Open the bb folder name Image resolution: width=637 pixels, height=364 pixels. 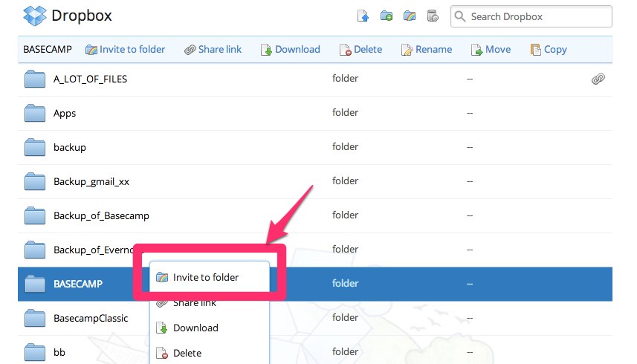click(59, 352)
